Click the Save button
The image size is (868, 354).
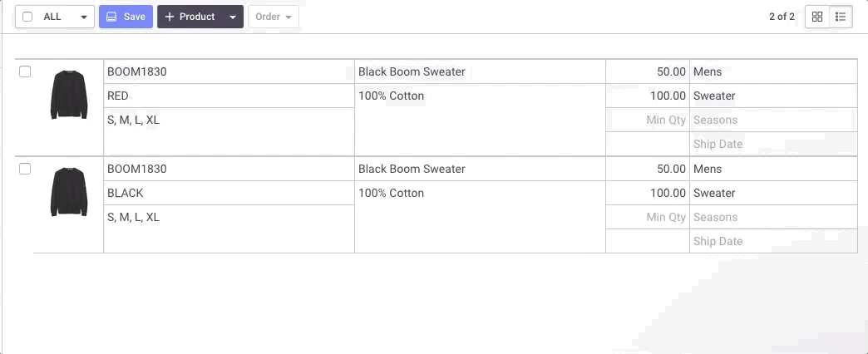[126, 17]
